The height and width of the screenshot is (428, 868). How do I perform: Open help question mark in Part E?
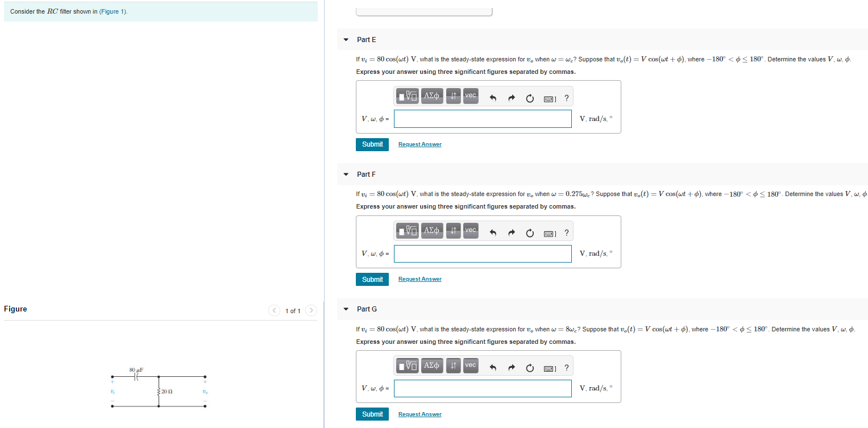tap(567, 98)
